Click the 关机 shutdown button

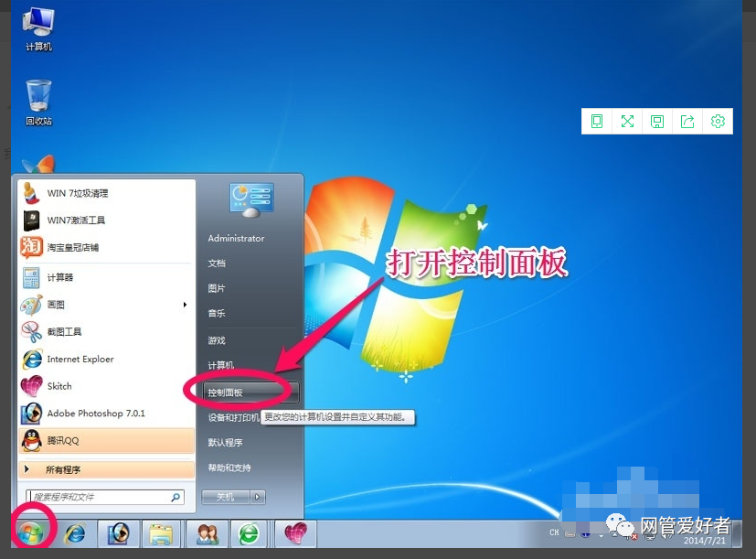226,497
